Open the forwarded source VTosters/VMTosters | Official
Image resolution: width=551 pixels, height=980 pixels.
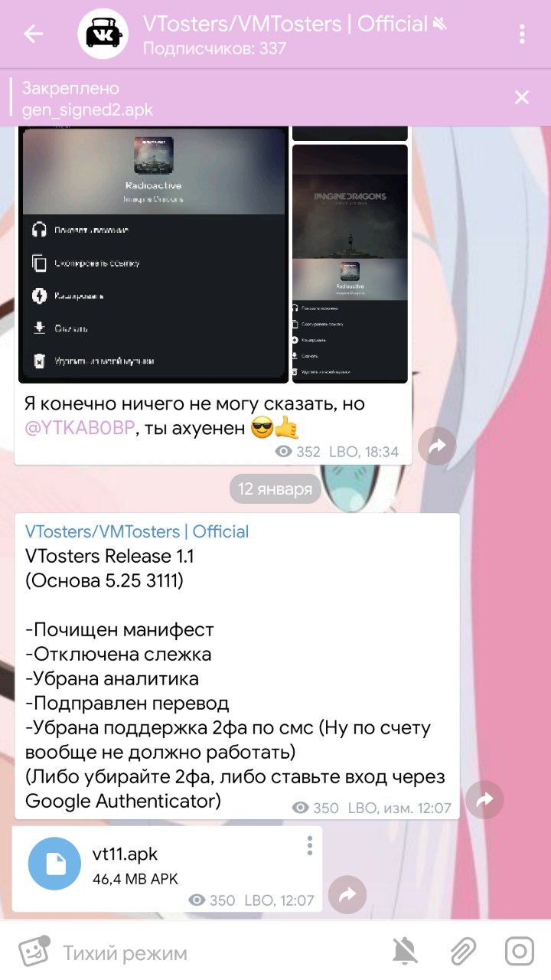tap(137, 531)
